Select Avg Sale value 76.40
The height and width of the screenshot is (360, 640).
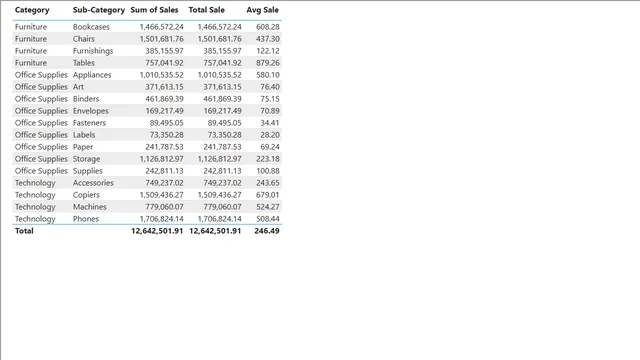(x=270, y=87)
